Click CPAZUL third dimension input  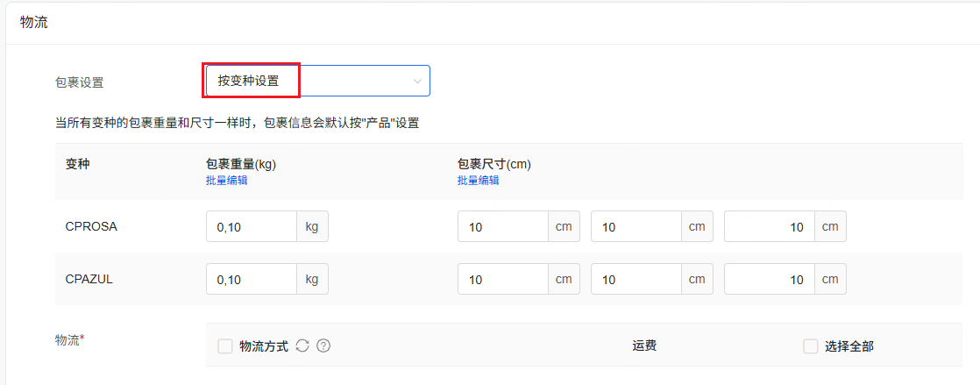point(770,280)
